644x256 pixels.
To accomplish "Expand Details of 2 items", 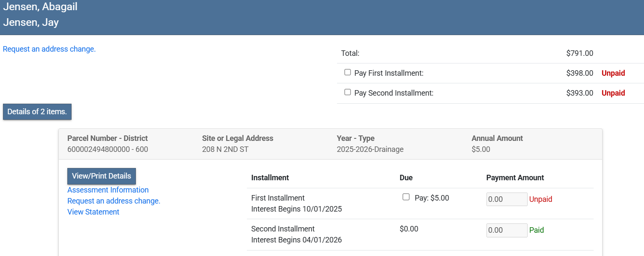I will [x=37, y=112].
